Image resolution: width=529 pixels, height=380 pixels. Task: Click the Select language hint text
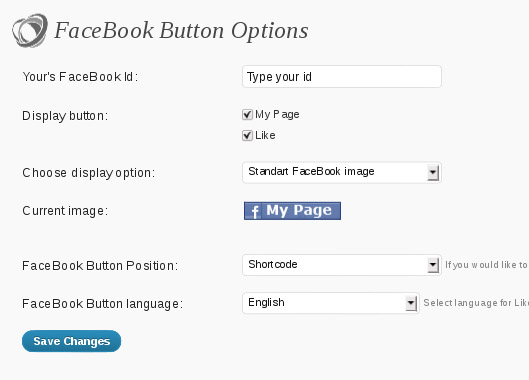pos(476,303)
